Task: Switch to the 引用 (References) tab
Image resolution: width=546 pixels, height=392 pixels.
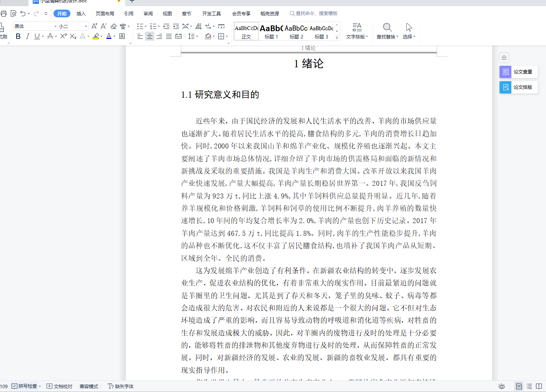Action: click(129, 13)
